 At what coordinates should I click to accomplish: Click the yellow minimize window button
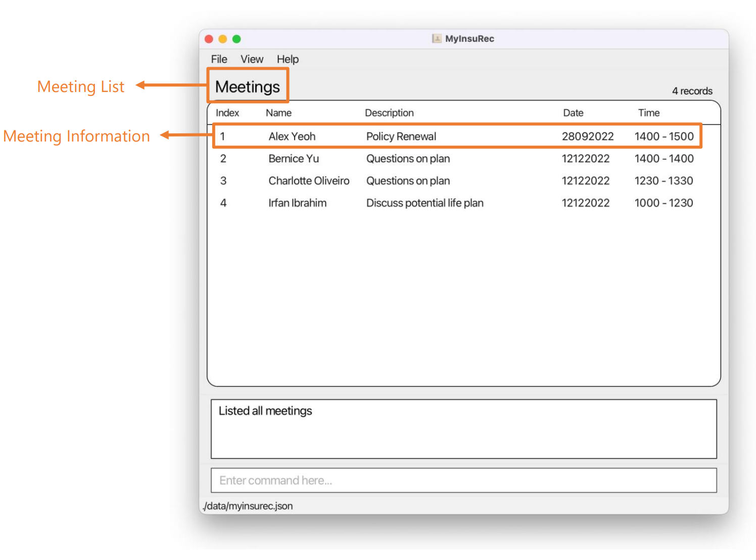(x=222, y=39)
